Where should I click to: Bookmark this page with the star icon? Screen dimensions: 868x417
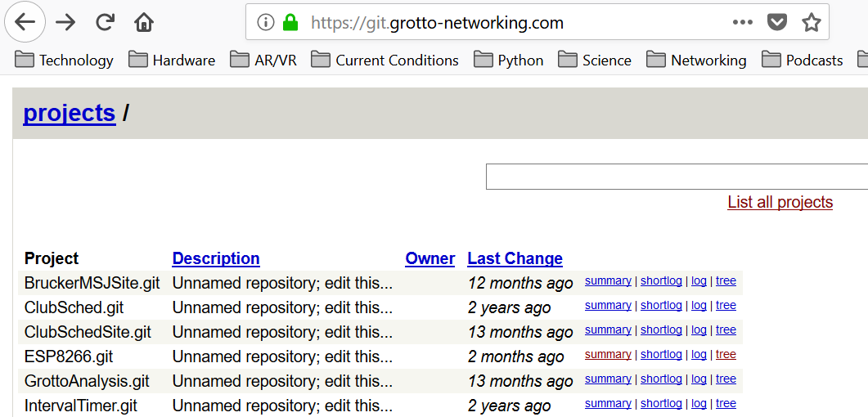point(811,22)
